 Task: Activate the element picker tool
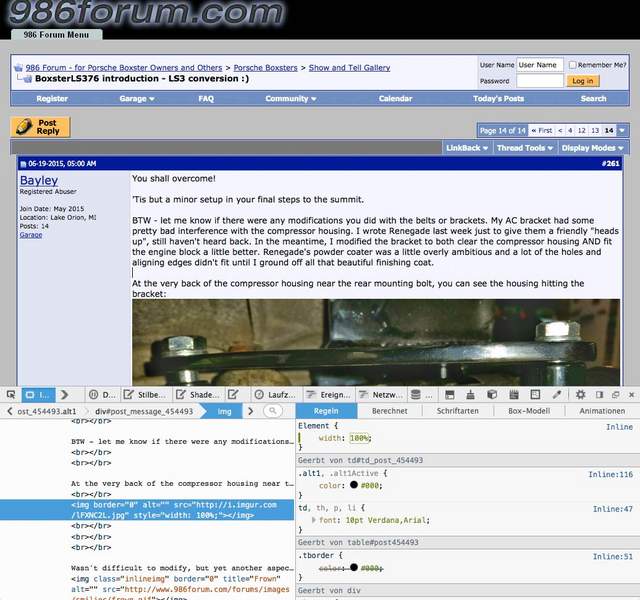pos(11,395)
